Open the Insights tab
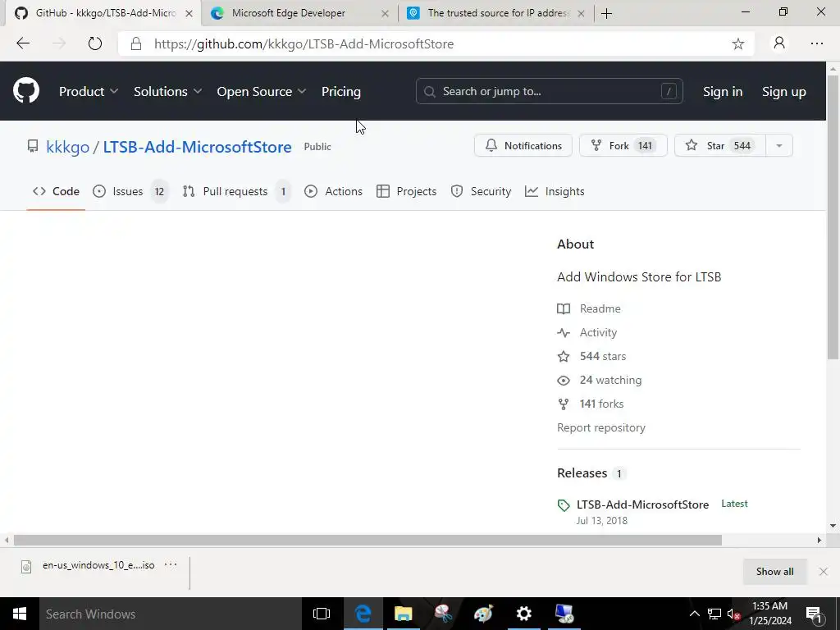Image resolution: width=840 pixels, height=630 pixels. pyautogui.click(x=555, y=191)
